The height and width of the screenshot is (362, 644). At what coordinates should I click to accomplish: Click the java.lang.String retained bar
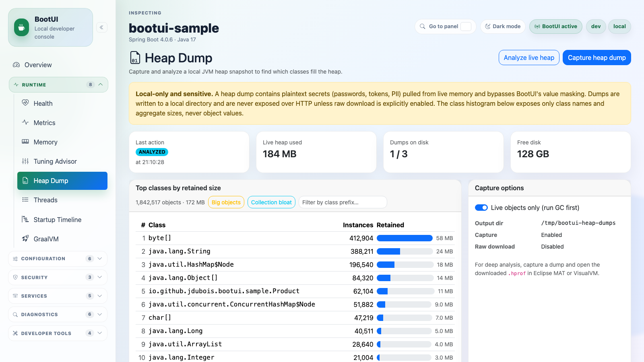[x=405, y=251]
